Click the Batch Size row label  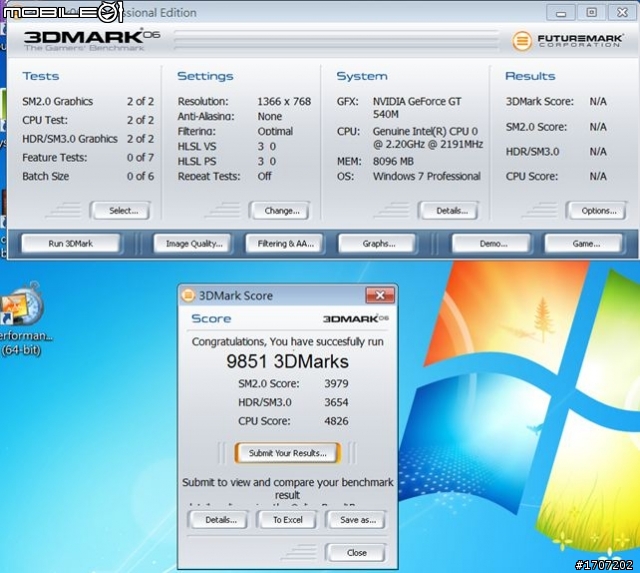[x=45, y=176]
